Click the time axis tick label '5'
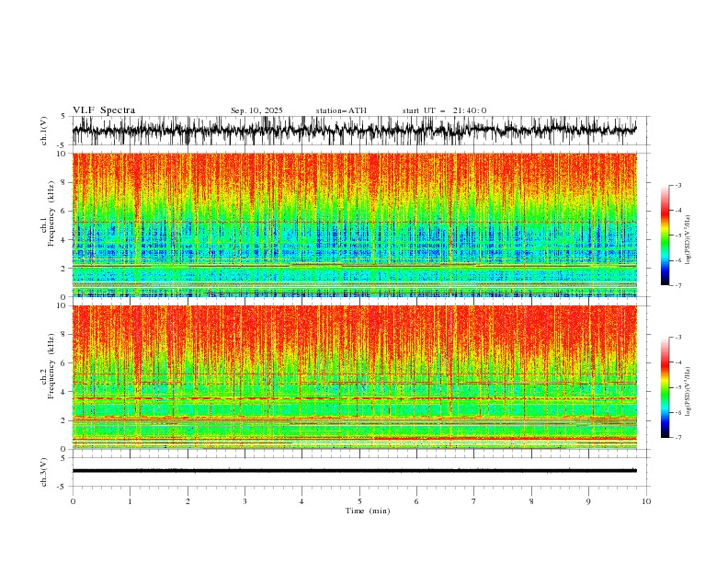 pyautogui.click(x=359, y=501)
